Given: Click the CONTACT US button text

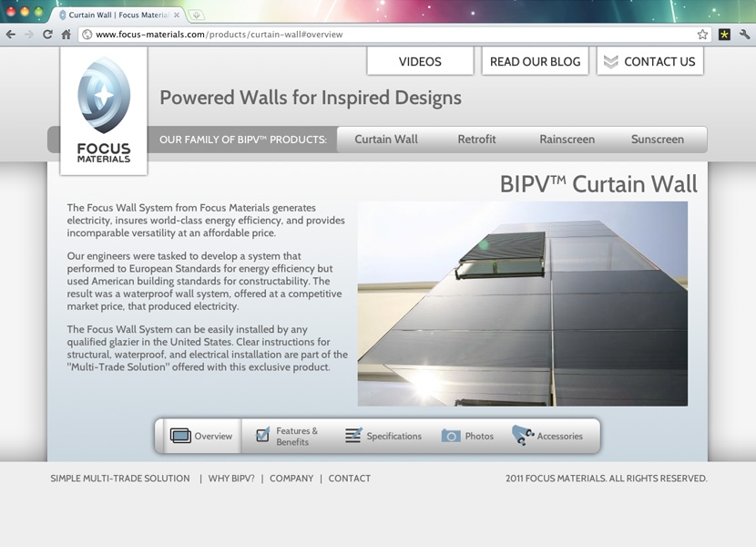Looking at the screenshot, I should [x=659, y=62].
